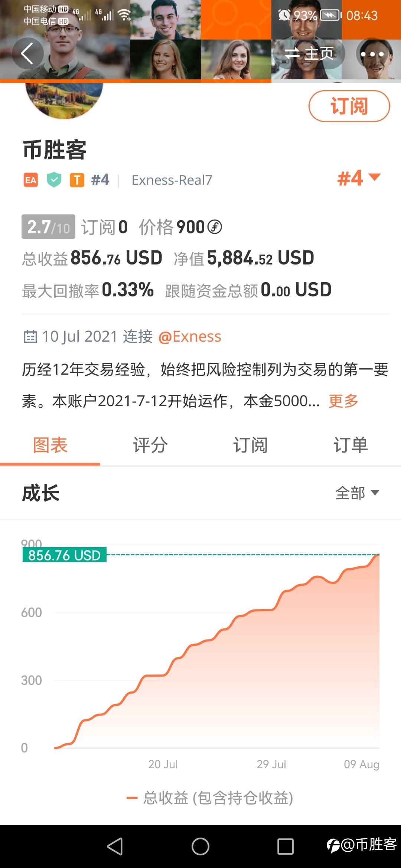The image size is (401, 868).
Task: Tap the 最大回撤率 0.33% value
Action: coord(88,290)
